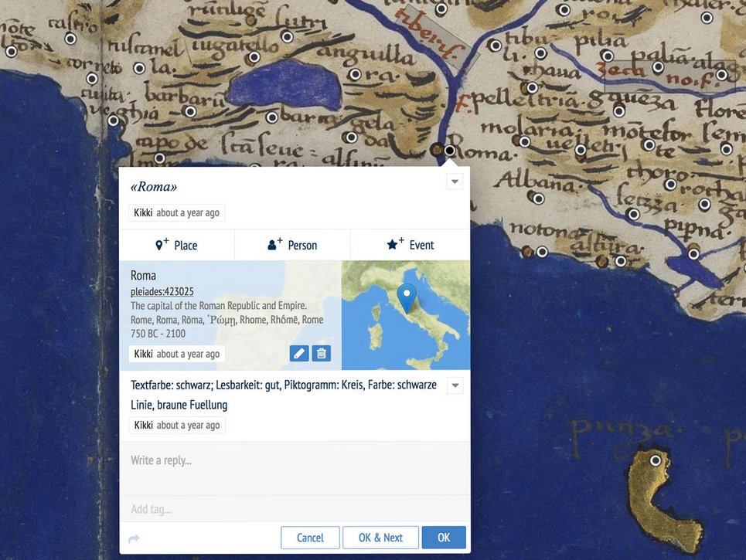746x560 pixels.
Task: Edit the Roma gazetteer entry with the pencil icon
Action: tap(299, 353)
